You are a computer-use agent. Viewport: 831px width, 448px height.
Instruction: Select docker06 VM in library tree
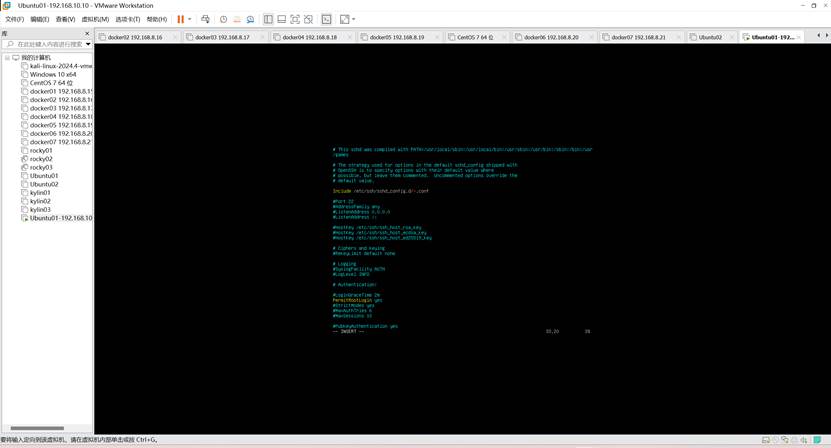(60, 134)
